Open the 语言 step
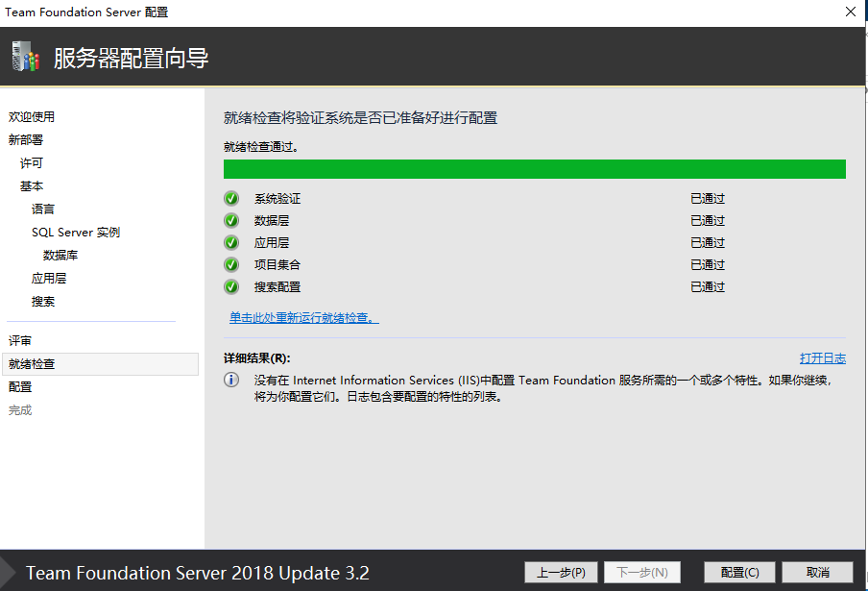Screen dimensions: 868x591 coord(43,209)
